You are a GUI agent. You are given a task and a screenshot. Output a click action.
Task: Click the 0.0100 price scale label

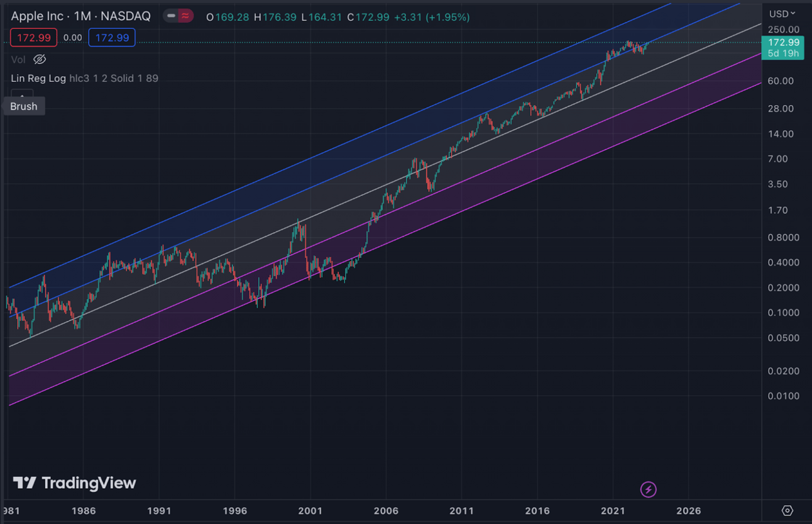pos(783,396)
